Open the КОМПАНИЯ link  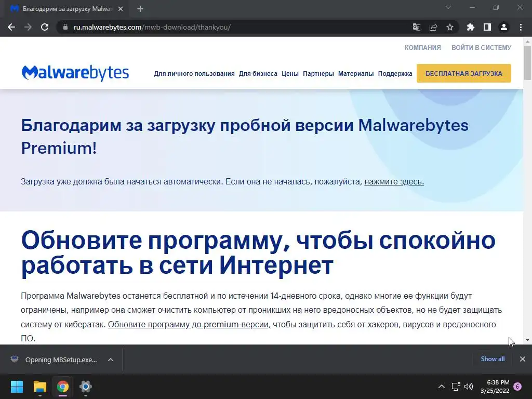click(423, 47)
